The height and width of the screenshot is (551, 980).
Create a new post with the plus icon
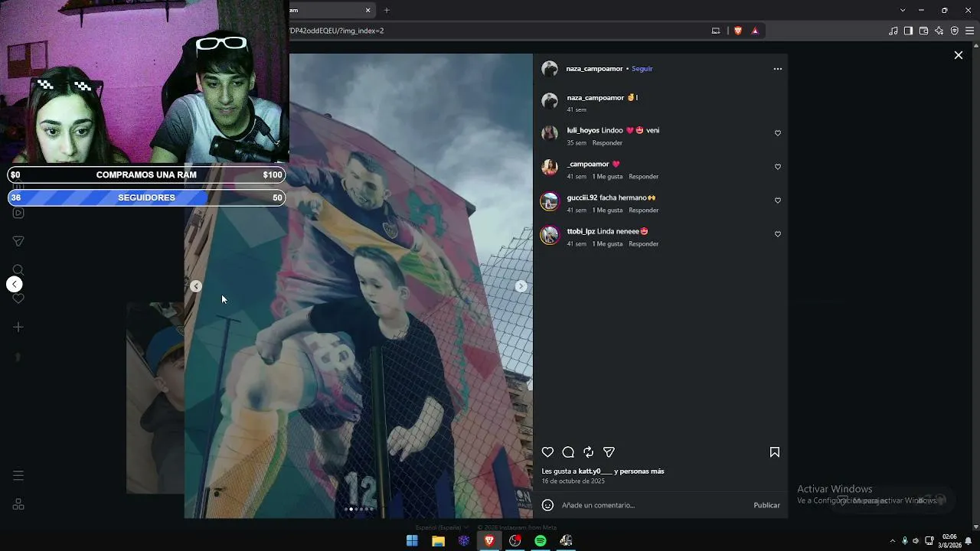[x=18, y=328]
